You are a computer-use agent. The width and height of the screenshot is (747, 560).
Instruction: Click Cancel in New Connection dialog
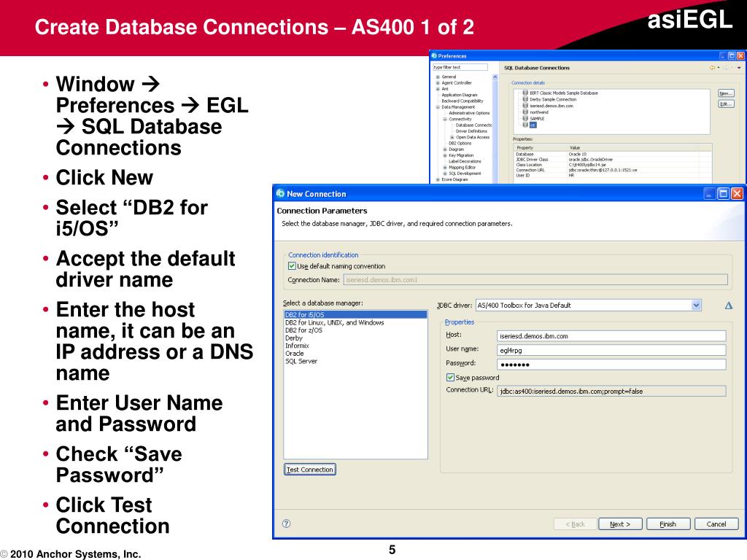716,524
